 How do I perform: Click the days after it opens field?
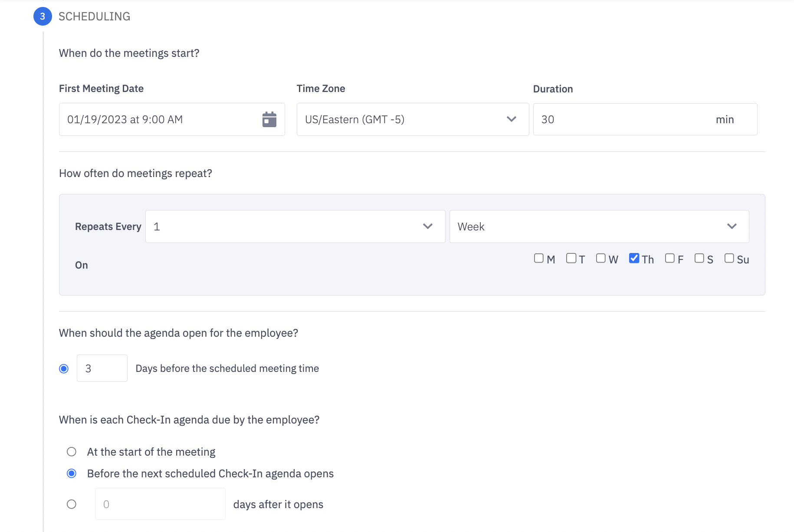(x=160, y=504)
